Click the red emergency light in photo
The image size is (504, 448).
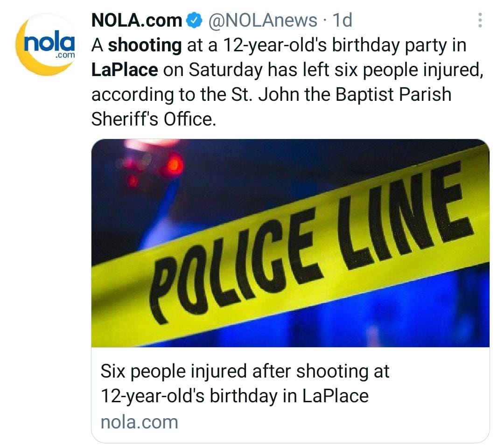(x=173, y=163)
